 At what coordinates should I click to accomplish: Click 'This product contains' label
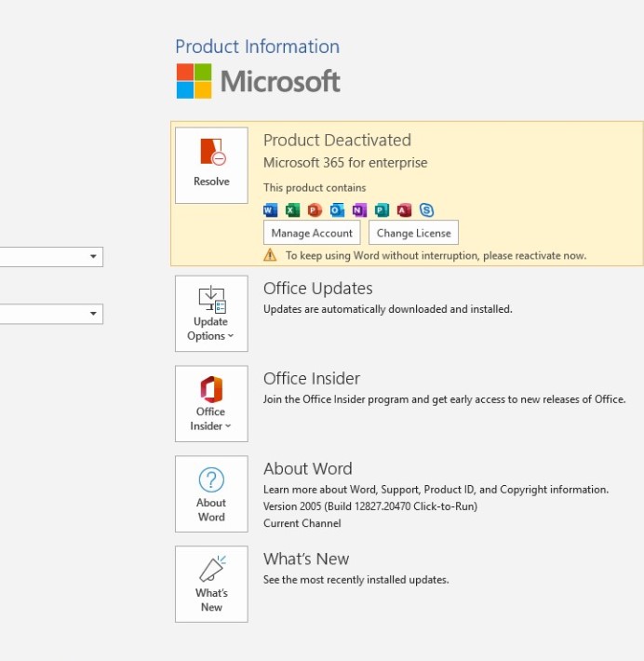(315, 187)
